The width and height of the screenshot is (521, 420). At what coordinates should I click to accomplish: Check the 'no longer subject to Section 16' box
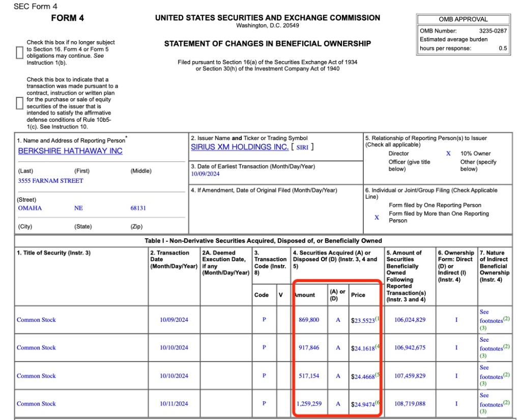click(20, 52)
